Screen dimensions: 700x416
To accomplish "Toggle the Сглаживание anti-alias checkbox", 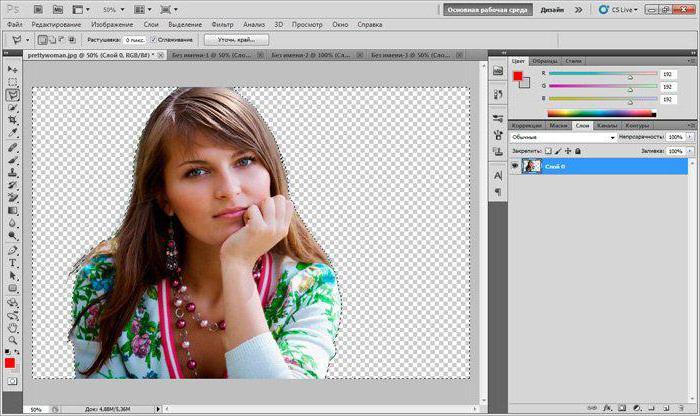I will (153, 40).
